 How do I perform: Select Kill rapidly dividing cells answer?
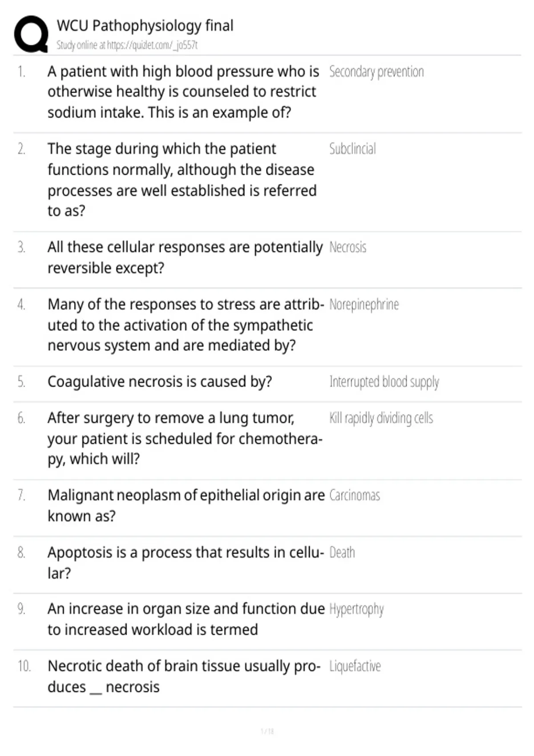[x=381, y=418]
